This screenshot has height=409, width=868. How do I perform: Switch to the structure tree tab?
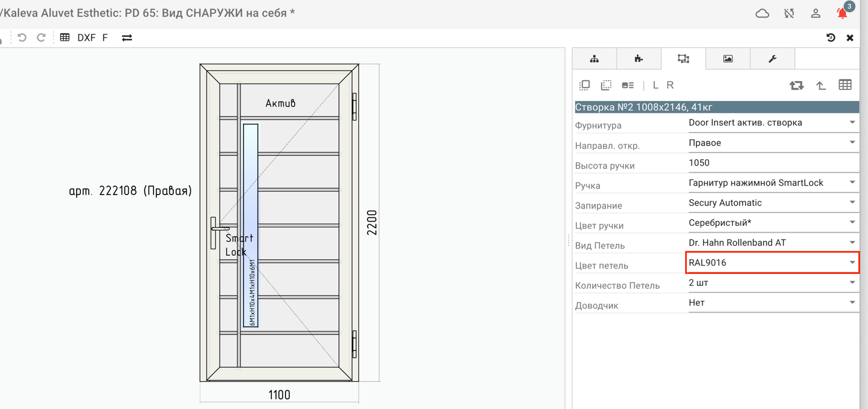(594, 59)
